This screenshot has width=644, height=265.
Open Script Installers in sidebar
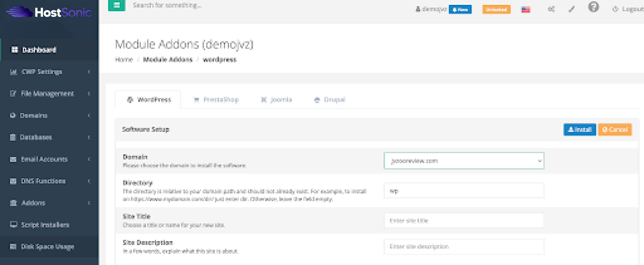tap(45, 225)
